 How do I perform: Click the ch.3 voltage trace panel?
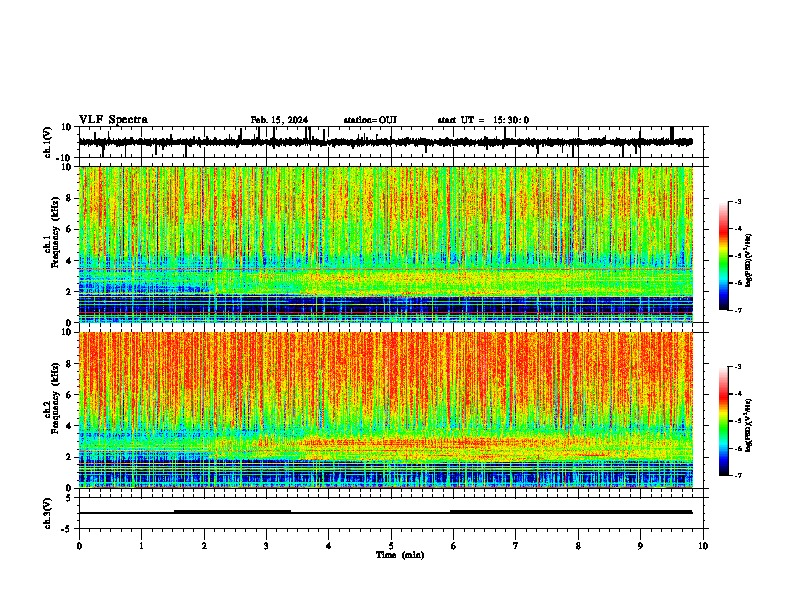pos(393,513)
